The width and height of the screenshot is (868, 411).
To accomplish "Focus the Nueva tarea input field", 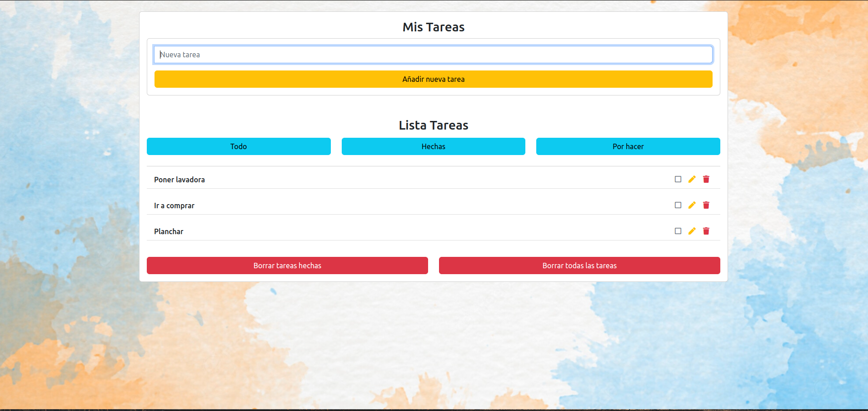I will pos(433,54).
